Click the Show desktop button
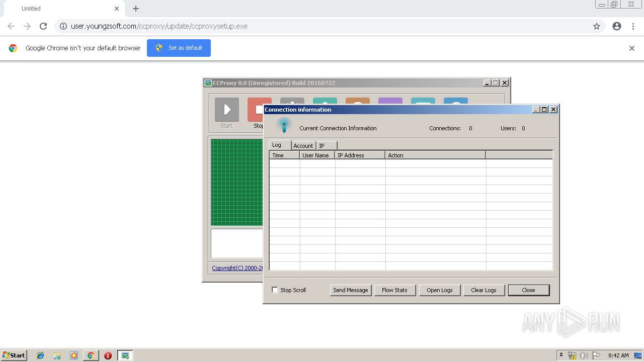Viewport: 644px width, 362px height. click(x=638, y=355)
